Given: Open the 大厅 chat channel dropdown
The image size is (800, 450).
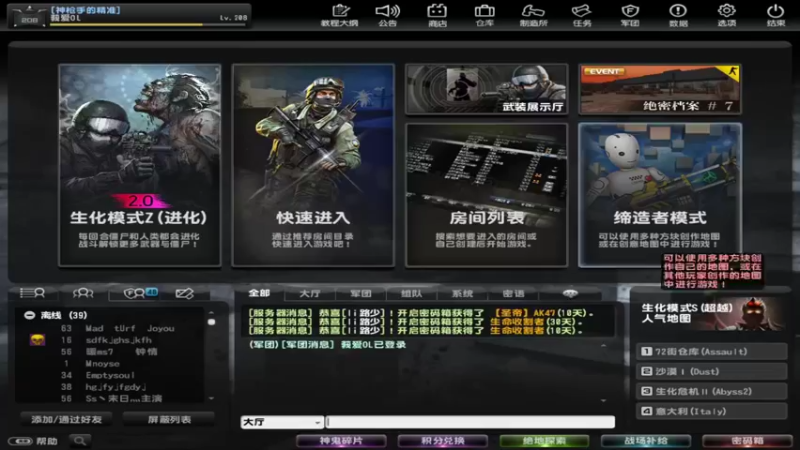Looking at the screenshot, I should (282, 422).
